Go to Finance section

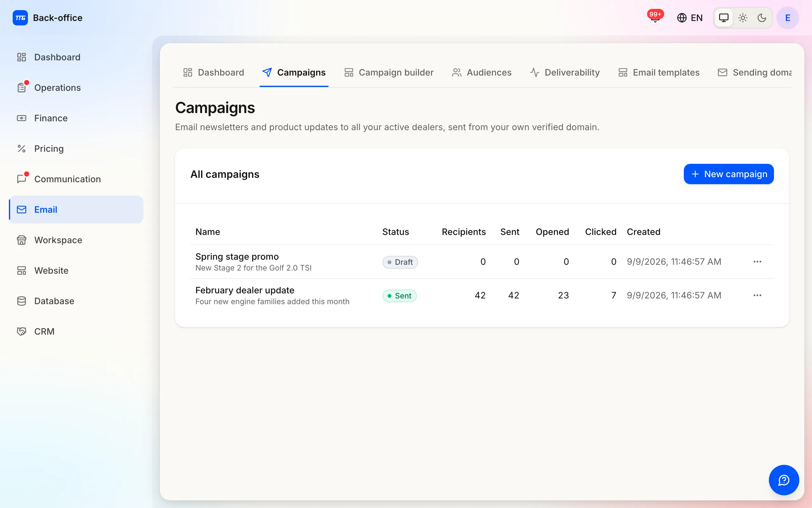coord(76,118)
